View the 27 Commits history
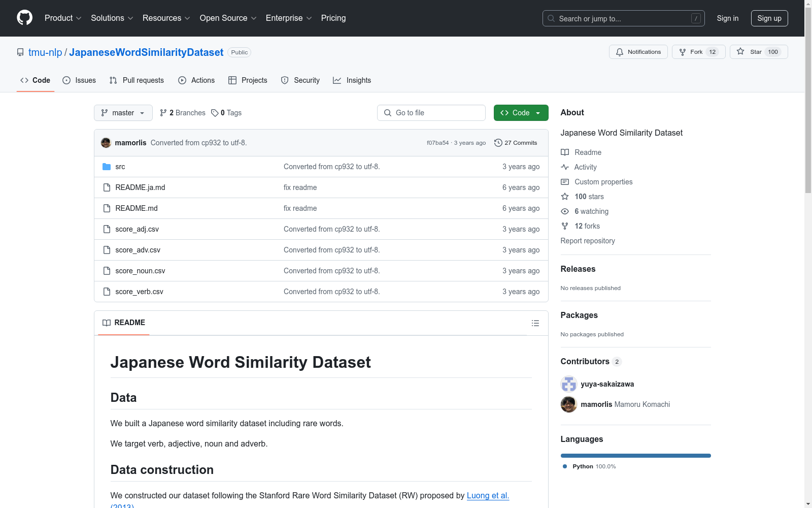The width and height of the screenshot is (812, 508). coord(516,143)
